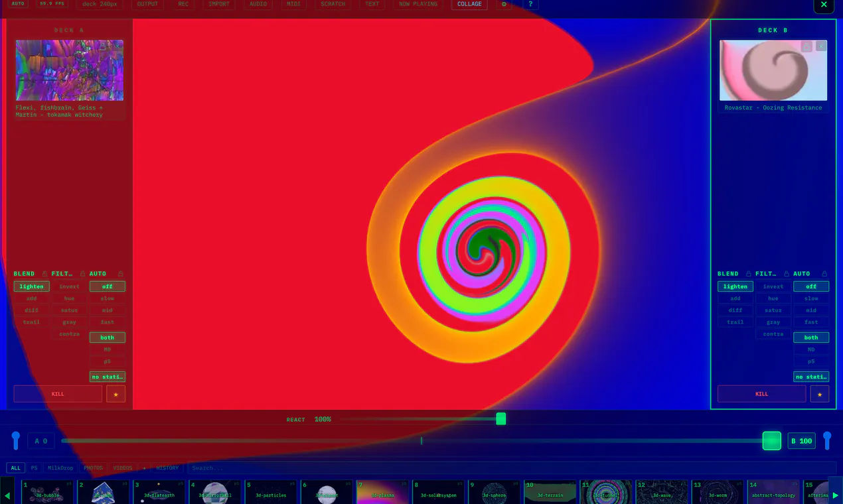Show ALL presets filter tab
Image resolution: width=843 pixels, height=504 pixels.
coord(15,468)
